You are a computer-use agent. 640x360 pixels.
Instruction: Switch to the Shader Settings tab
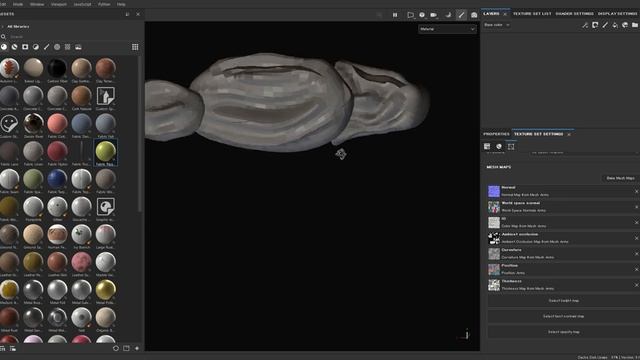coord(574,13)
